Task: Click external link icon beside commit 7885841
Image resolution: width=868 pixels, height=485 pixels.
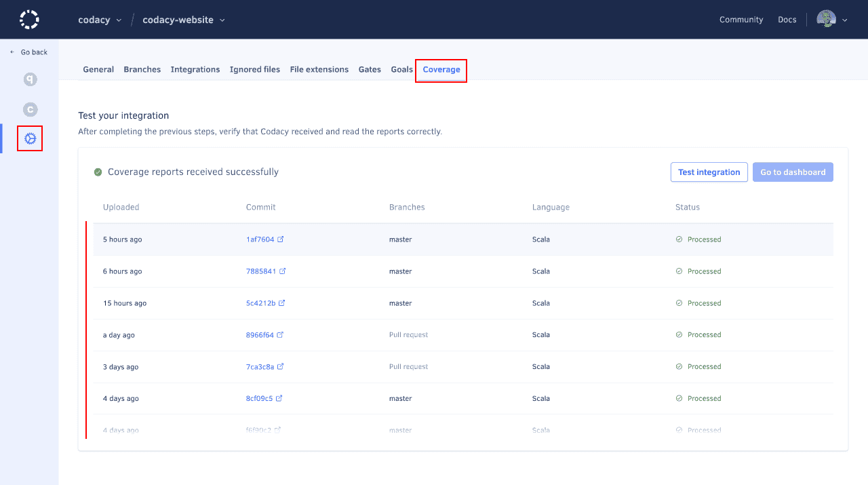Action: click(x=283, y=271)
